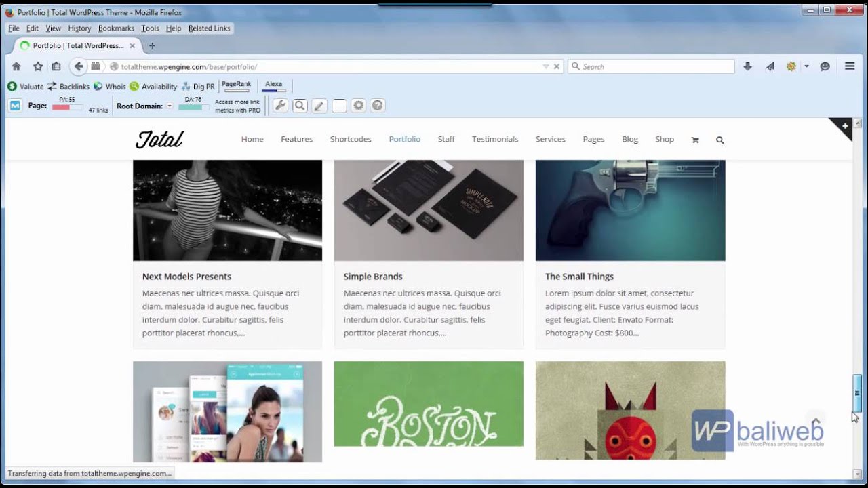Image resolution: width=868 pixels, height=488 pixels.
Task: Open the bookmarks list icon
Action: (x=56, y=66)
